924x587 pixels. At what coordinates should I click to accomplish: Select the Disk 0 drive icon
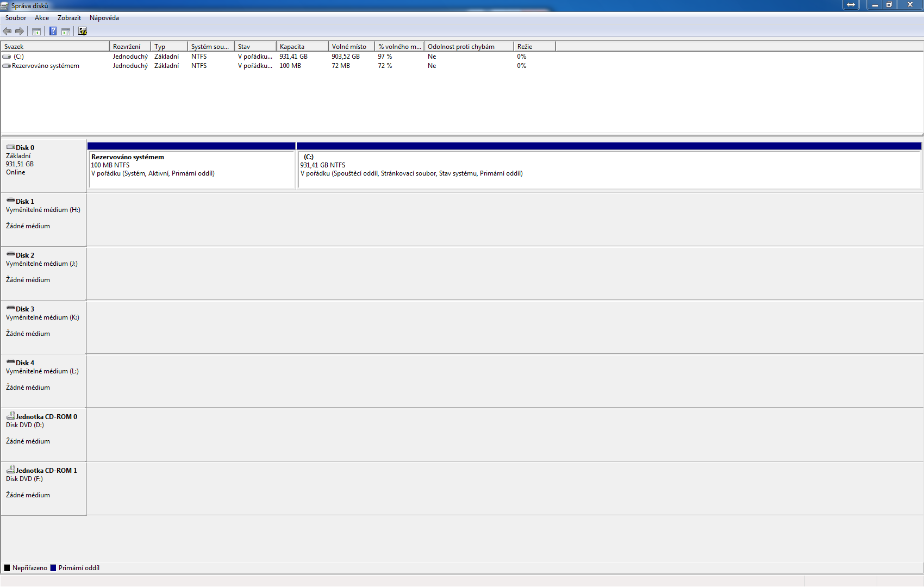tap(10, 147)
